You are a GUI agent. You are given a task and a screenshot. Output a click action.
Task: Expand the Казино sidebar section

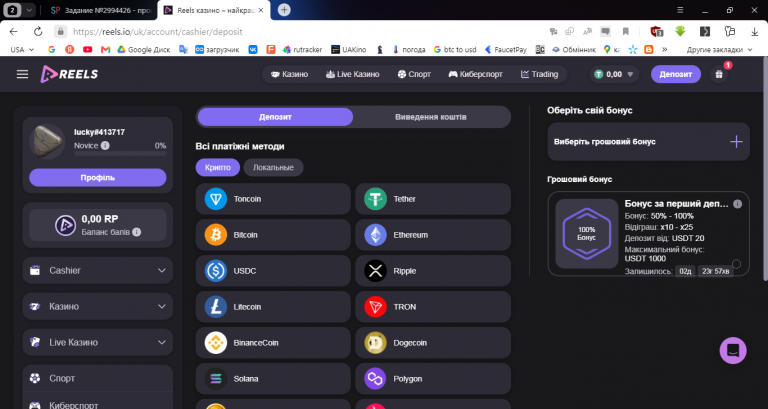(x=98, y=307)
